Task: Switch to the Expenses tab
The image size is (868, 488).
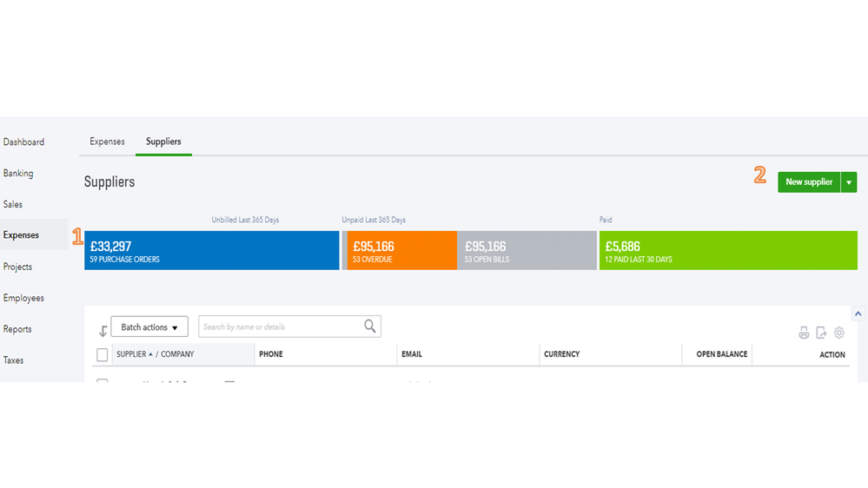Action: [107, 142]
